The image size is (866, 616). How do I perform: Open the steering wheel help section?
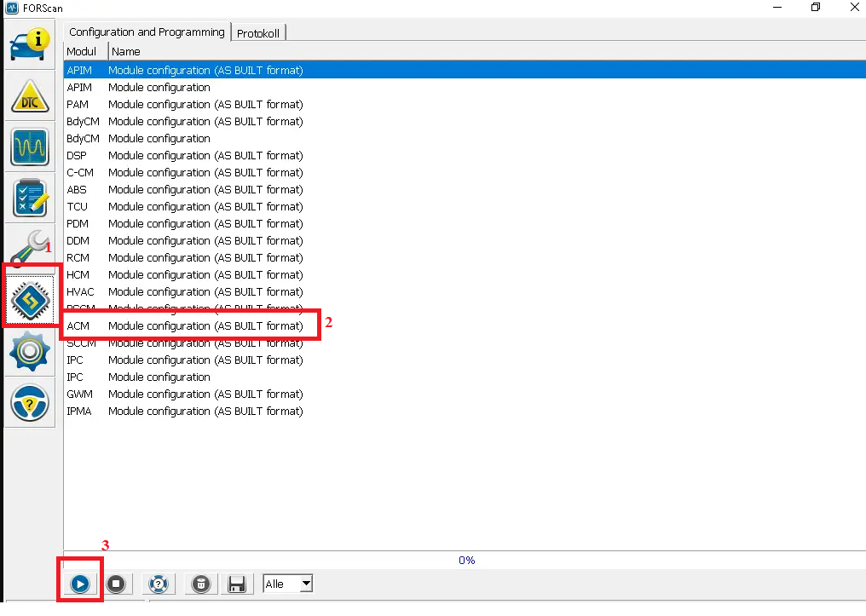tap(30, 402)
